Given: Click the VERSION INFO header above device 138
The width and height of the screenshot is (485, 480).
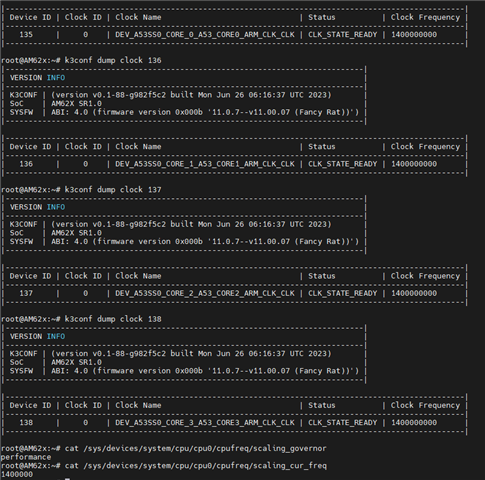Looking at the screenshot, I should pyautogui.click(x=37, y=336).
